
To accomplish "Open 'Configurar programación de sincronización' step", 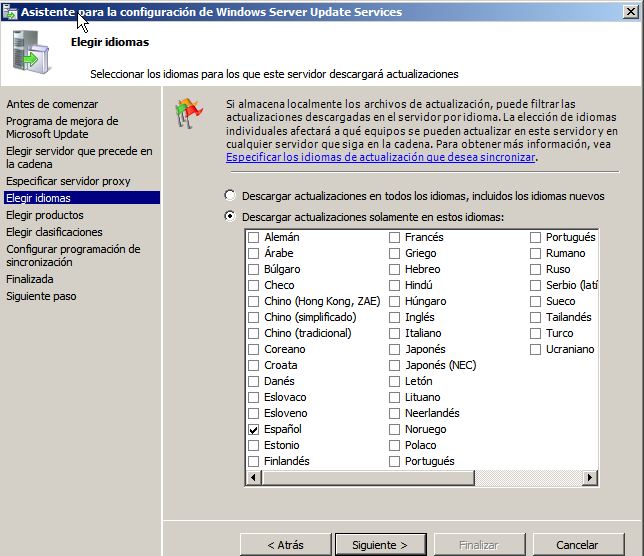I will 73,255.
